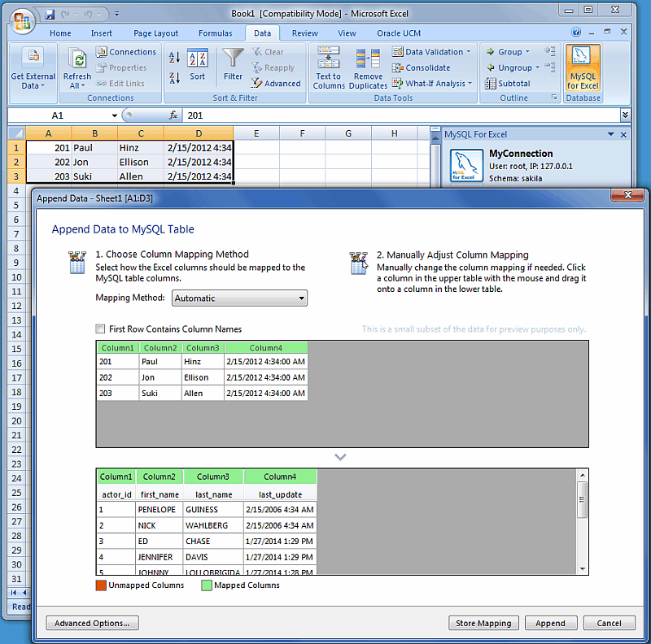Expand the Name Box dropdown arrow
The width and height of the screenshot is (651, 644).
tap(114, 115)
